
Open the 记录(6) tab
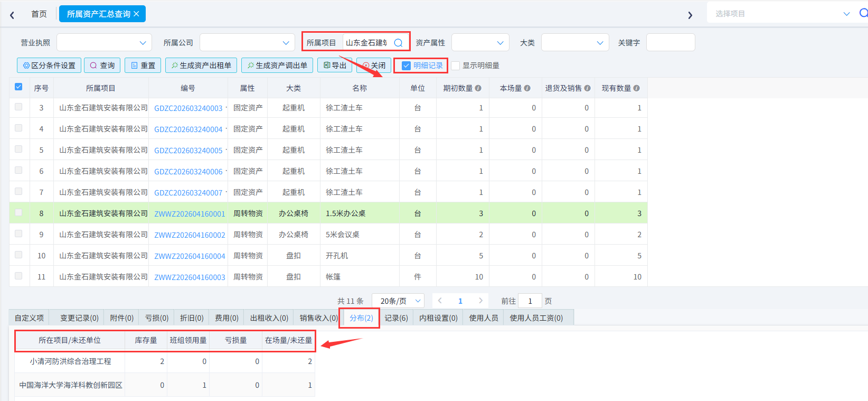(396, 318)
